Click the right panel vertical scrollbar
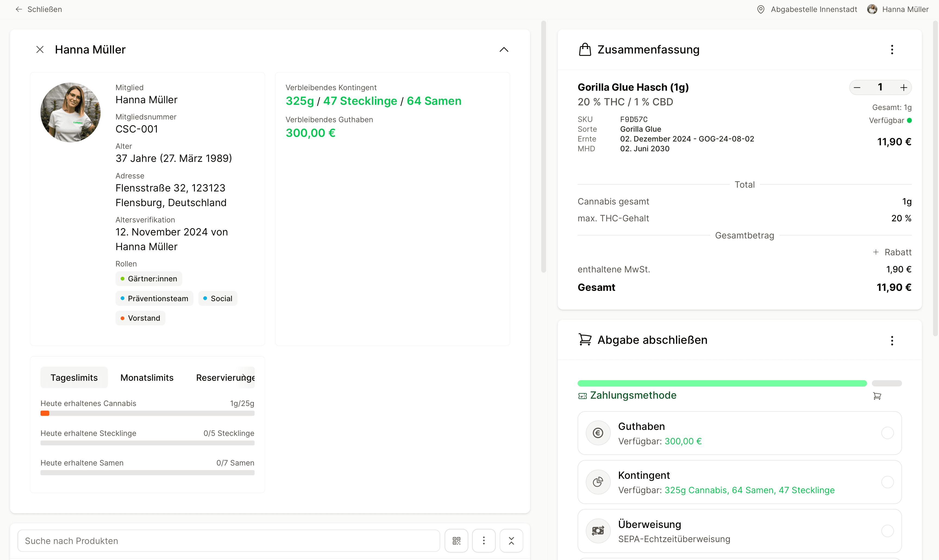This screenshot has width=939, height=560. (935, 178)
